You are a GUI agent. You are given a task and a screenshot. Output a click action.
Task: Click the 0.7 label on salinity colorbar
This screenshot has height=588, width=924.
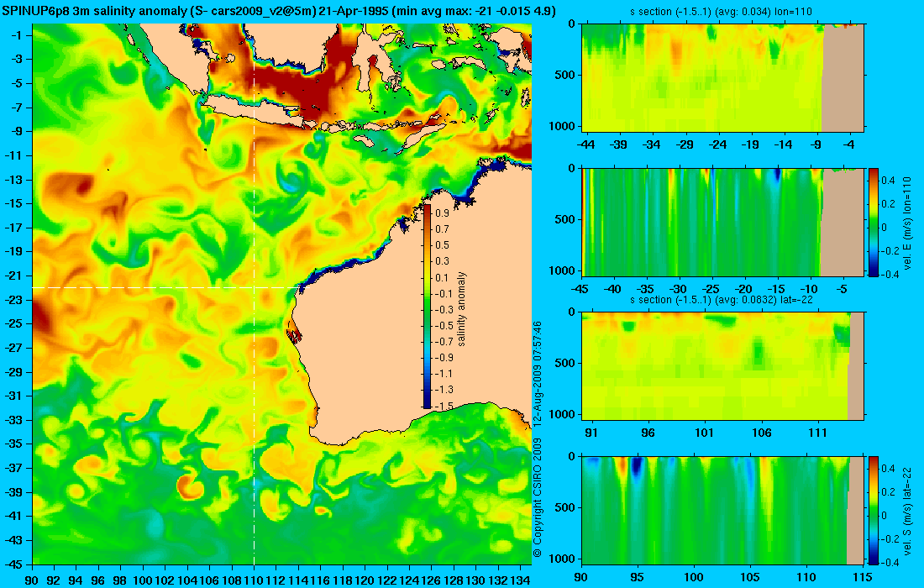[x=443, y=229]
